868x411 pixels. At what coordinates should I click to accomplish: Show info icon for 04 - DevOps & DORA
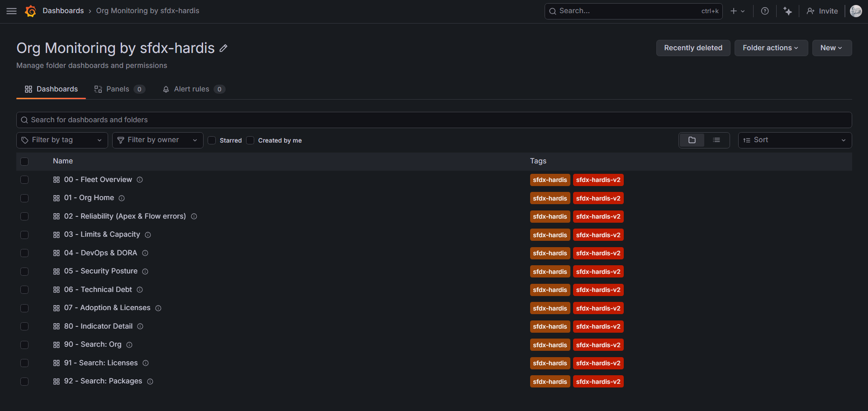(145, 253)
